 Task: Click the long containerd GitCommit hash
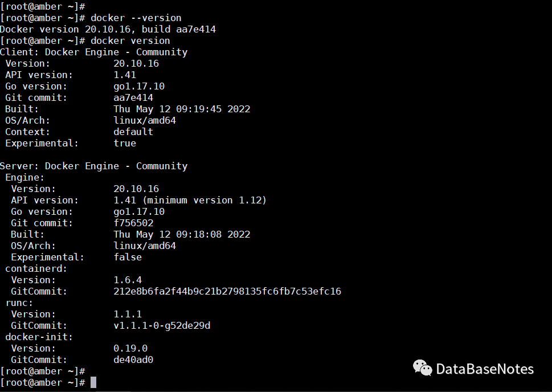tap(227, 291)
